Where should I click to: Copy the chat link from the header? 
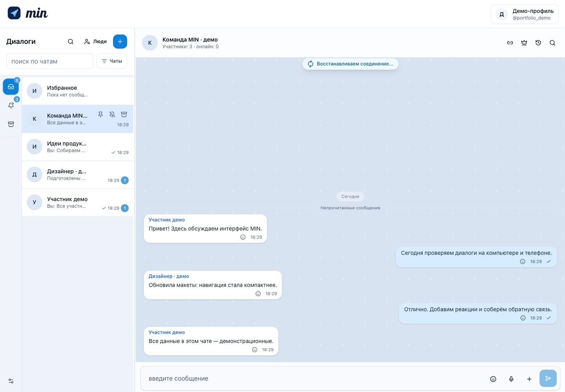pyautogui.click(x=510, y=43)
